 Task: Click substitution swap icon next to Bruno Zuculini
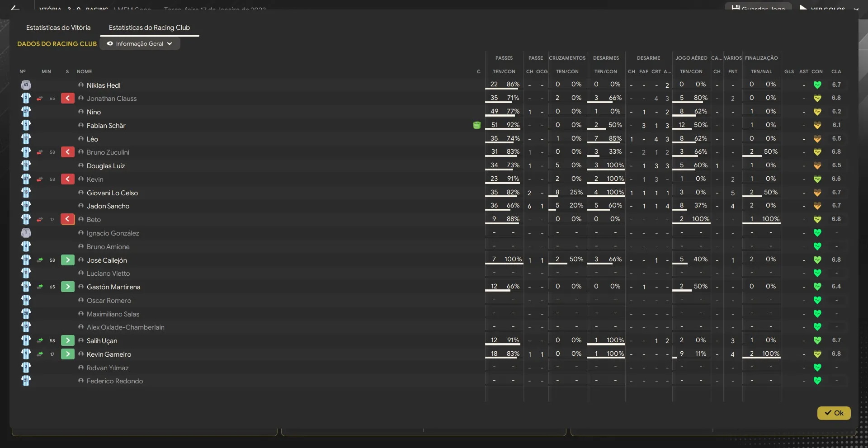[x=40, y=152]
